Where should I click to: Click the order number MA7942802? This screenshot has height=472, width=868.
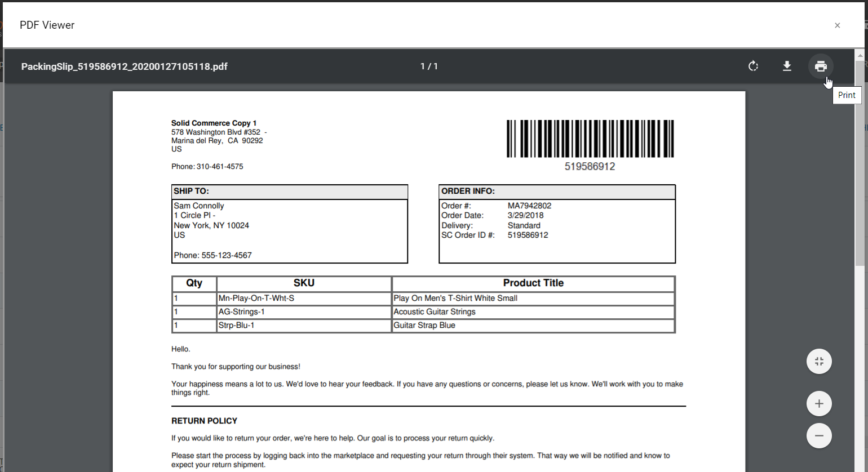529,206
